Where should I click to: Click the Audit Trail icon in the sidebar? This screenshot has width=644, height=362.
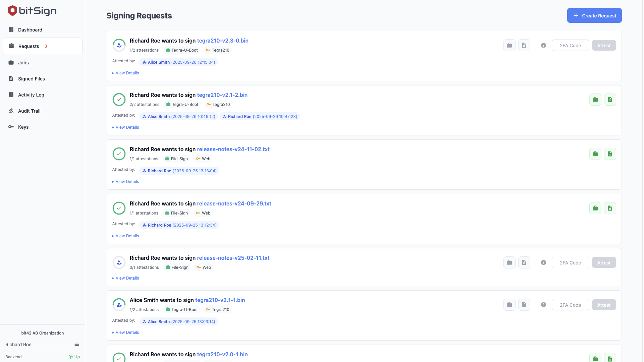(11, 111)
